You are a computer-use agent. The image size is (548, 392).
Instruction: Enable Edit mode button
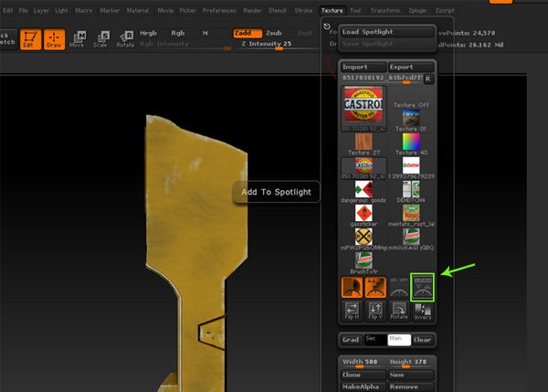pos(30,39)
